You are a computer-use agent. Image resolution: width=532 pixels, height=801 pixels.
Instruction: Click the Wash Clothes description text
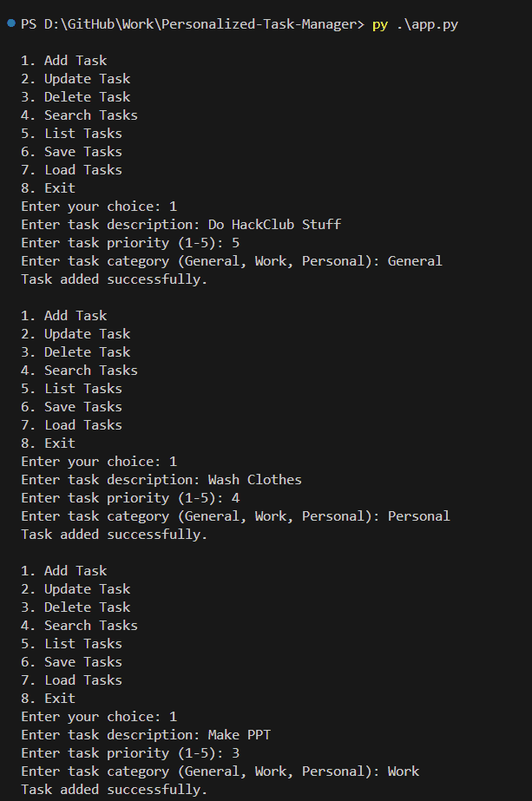[254, 480]
